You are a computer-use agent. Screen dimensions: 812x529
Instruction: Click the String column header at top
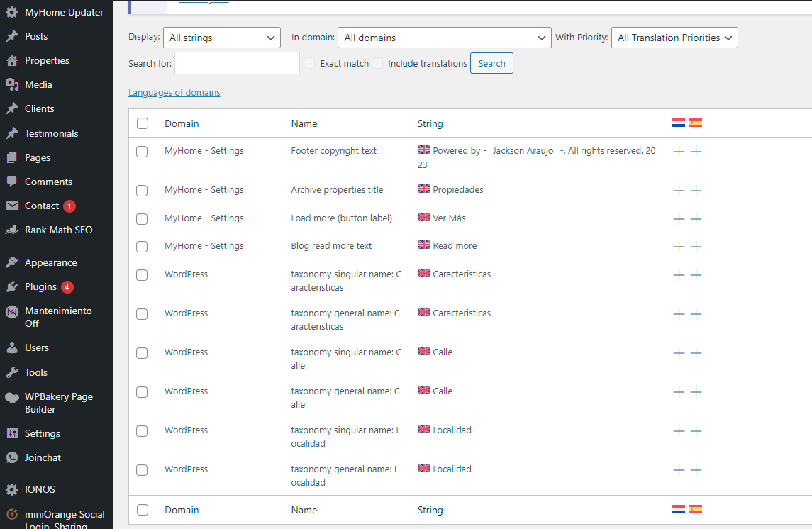(x=430, y=123)
